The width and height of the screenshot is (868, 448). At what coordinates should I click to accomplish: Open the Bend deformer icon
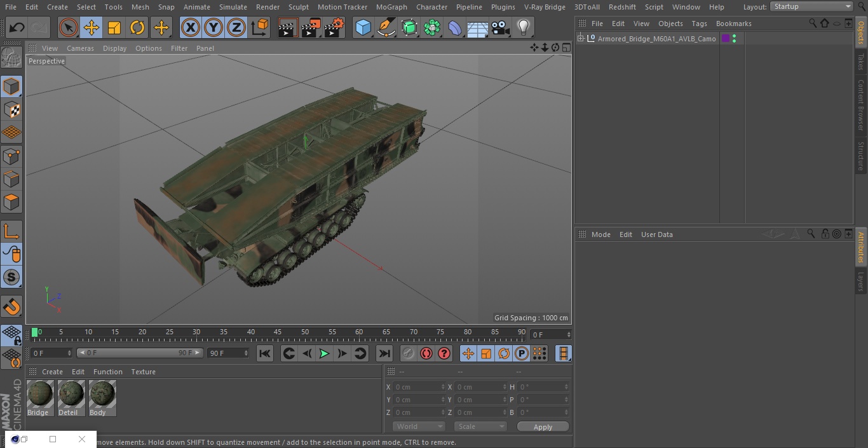[x=455, y=27]
